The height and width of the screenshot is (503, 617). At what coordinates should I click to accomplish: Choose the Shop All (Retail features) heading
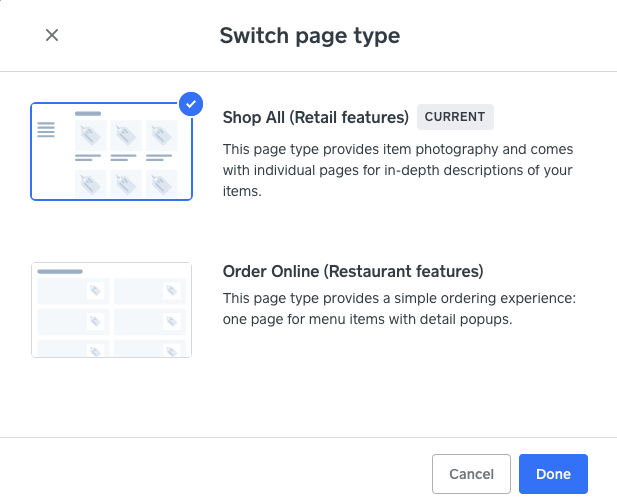[x=316, y=117]
